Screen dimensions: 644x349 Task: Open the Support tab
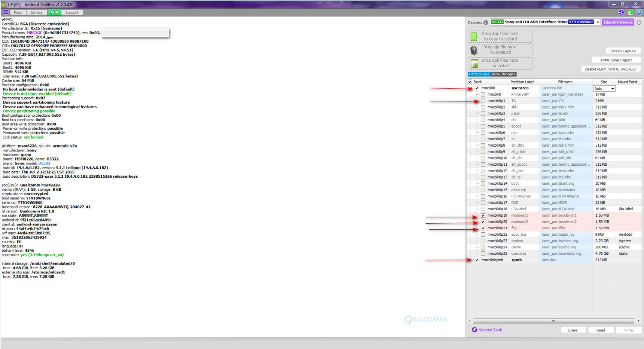72,12
